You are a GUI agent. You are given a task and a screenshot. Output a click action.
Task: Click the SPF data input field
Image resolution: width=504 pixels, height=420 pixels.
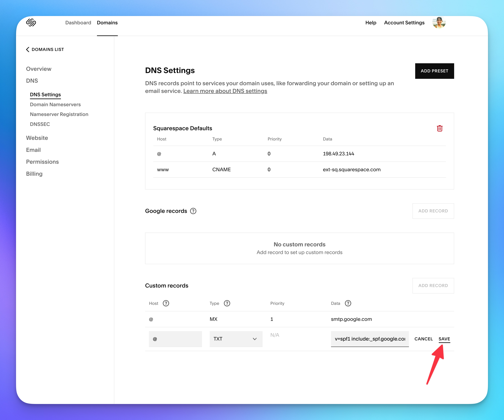370,339
